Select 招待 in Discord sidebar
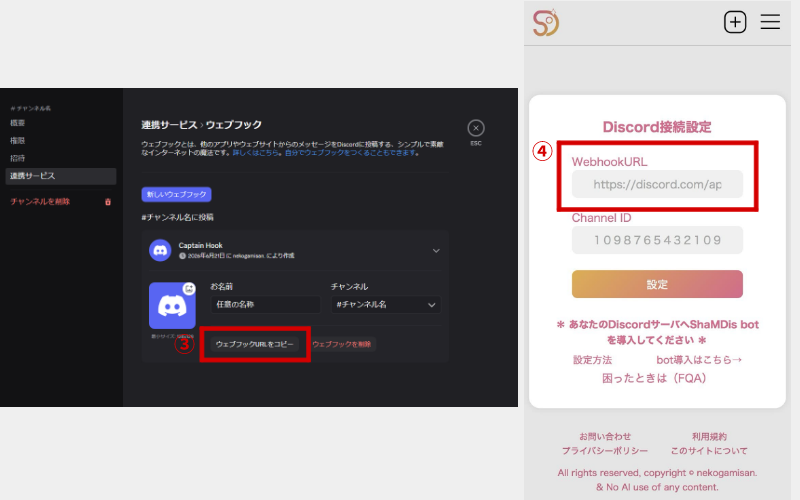The height and width of the screenshot is (500, 800). 17,158
